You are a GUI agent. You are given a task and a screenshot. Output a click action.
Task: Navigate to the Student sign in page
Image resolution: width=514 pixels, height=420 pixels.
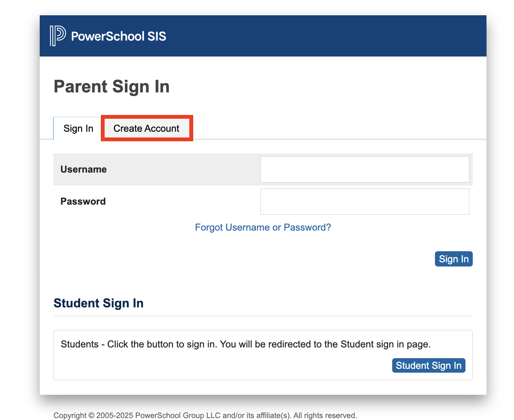(x=428, y=365)
